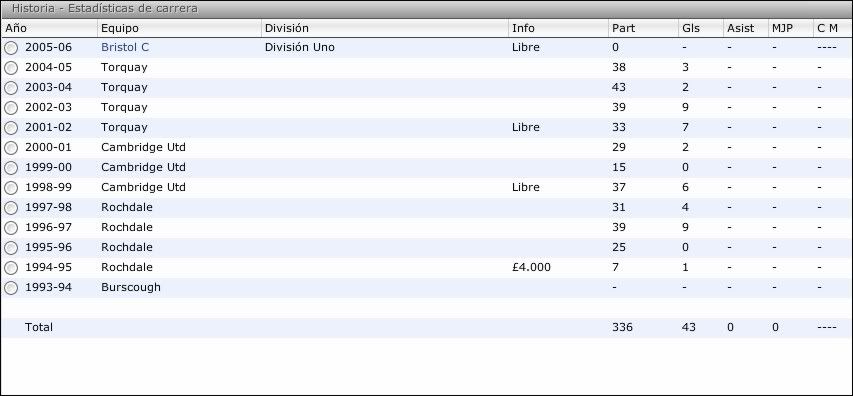The image size is (853, 396).
Task: Select the 2002-03 season radio button
Action: [11, 108]
